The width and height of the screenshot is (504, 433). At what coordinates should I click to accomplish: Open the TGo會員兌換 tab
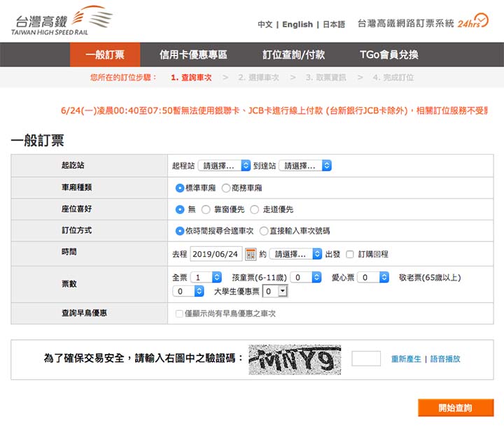coord(389,55)
